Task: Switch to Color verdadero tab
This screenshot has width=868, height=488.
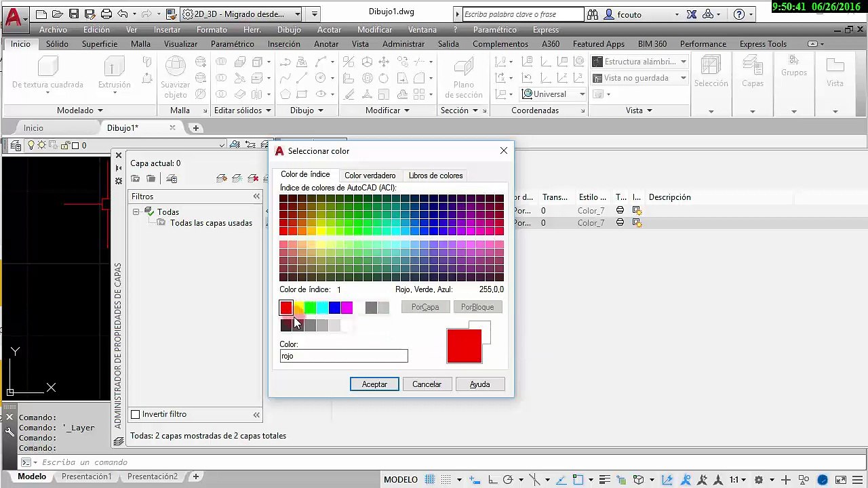Action: (370, 176)
